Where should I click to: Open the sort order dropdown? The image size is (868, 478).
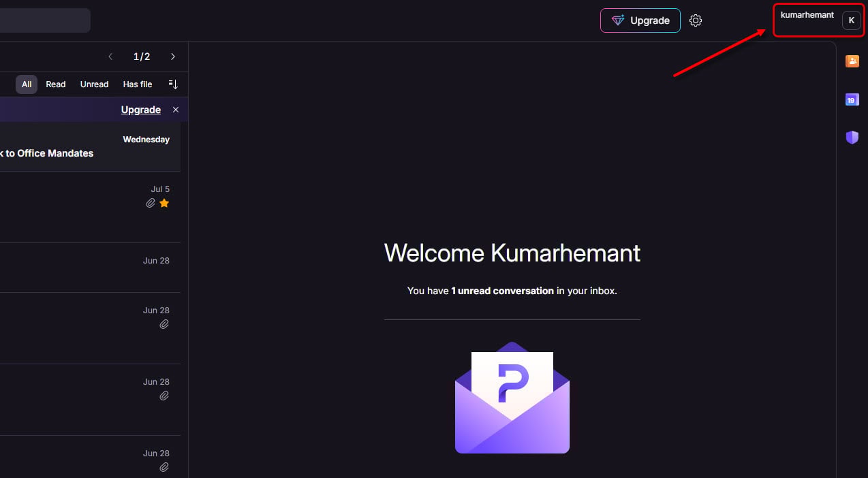pyautogui.click(x=173, y=84)
